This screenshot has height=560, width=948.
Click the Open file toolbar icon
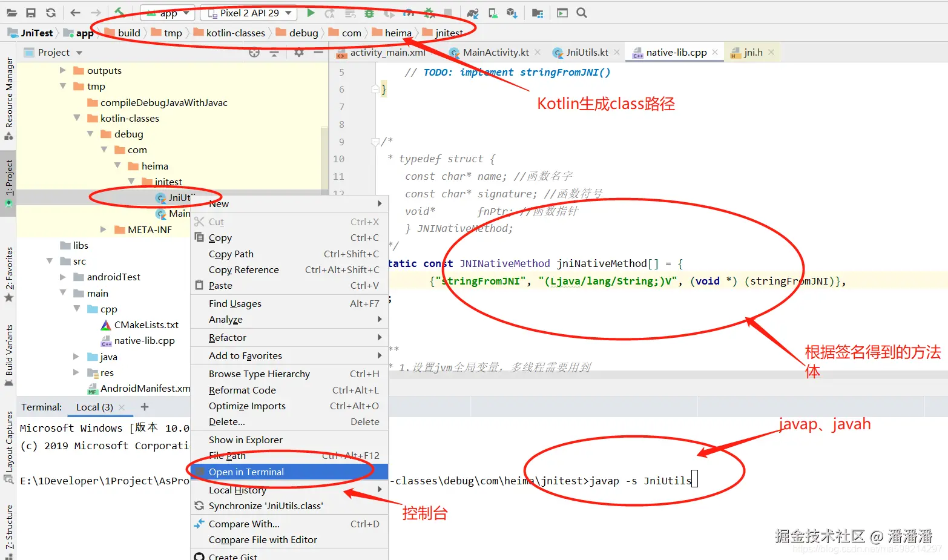click(12, 13)
